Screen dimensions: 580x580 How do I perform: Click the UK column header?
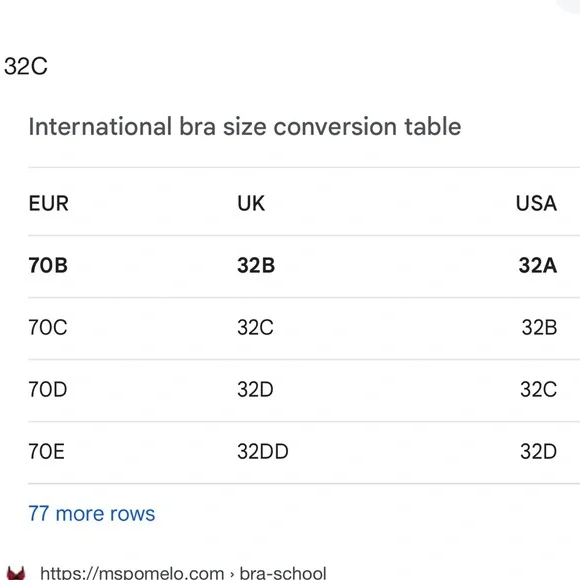click(251, 203)
